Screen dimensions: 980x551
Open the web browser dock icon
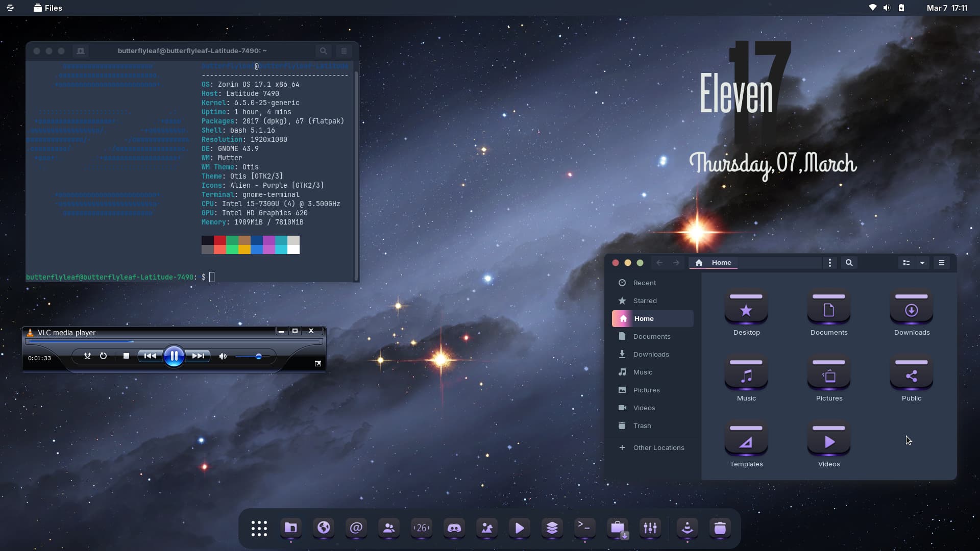pos(324,528)
